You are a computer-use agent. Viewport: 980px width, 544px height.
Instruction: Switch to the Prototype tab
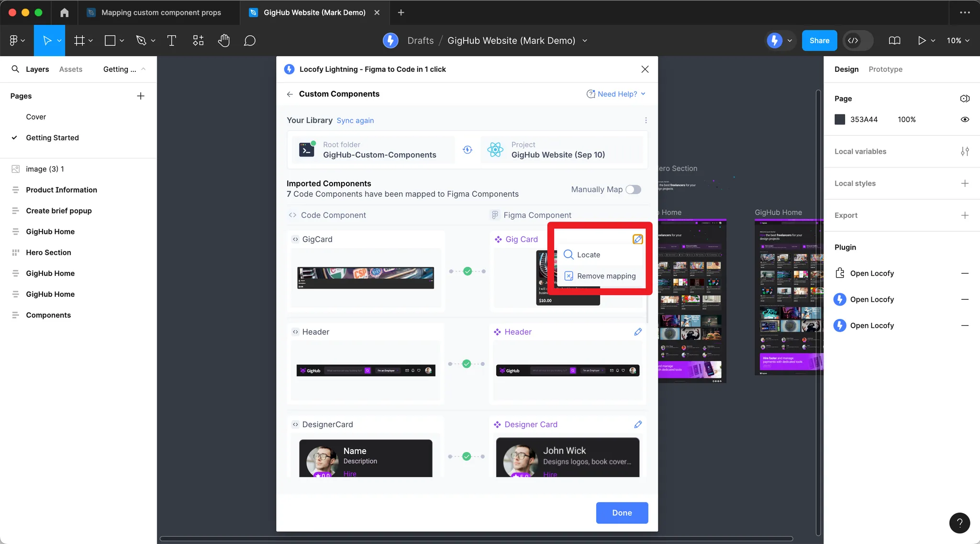coord(885,69)
